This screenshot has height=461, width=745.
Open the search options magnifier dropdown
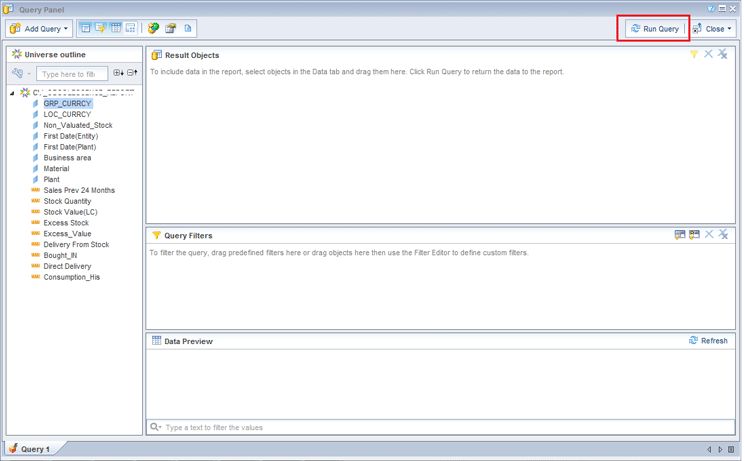pos(156,427)
